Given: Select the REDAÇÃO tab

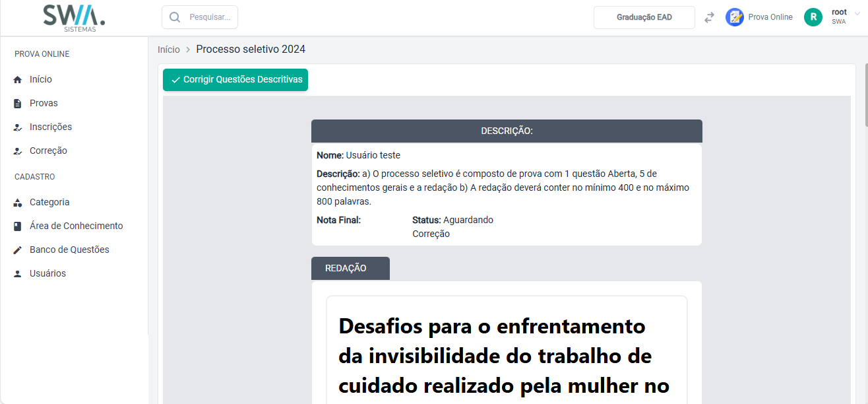Looking at the screenshot, I should point(350,268).
